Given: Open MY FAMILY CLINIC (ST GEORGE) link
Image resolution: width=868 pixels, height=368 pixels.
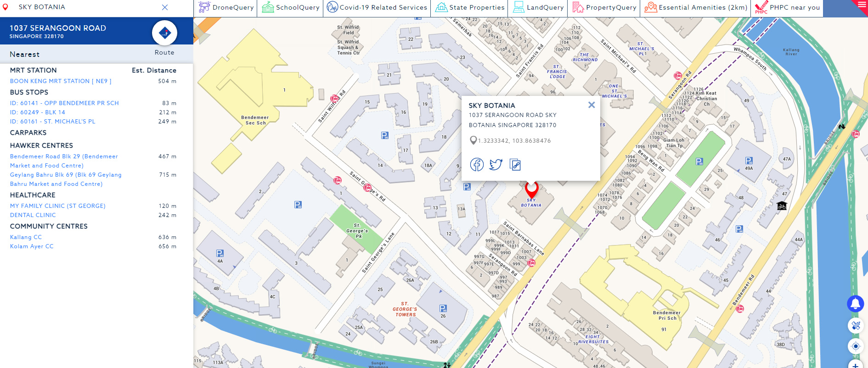Looking at the screenshot, I should 58,206.
